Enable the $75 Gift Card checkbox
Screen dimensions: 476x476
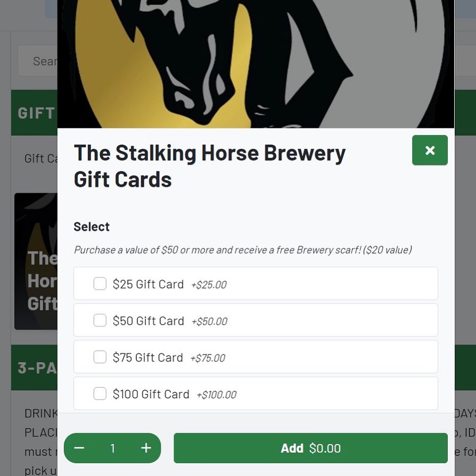pos(100,357)
